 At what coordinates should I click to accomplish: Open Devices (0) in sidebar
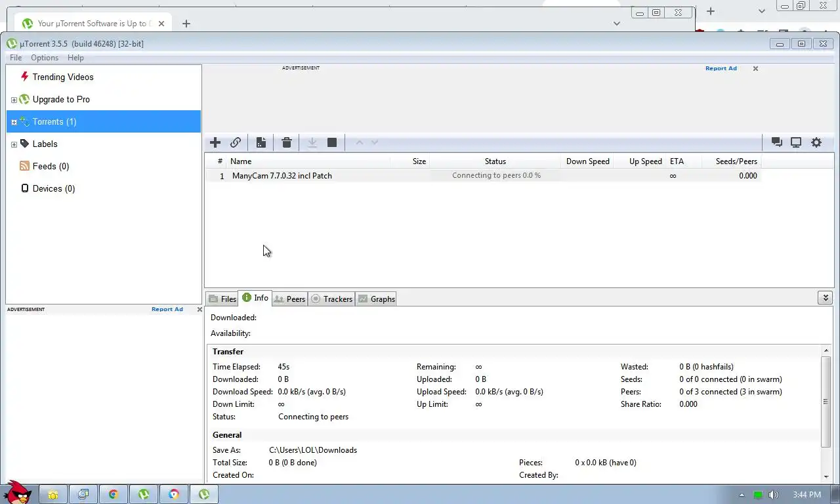[x=54, y=188]
